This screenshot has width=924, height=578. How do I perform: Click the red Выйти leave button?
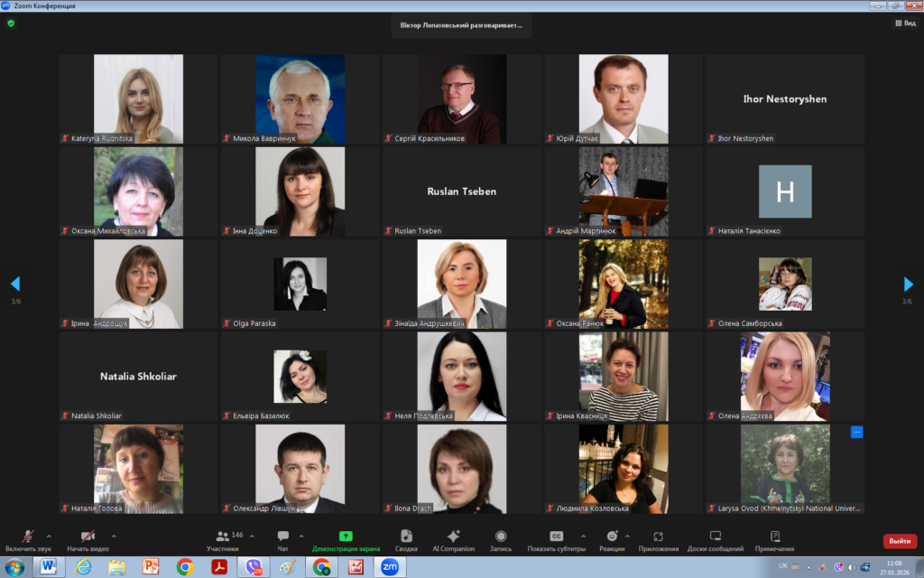899,541
